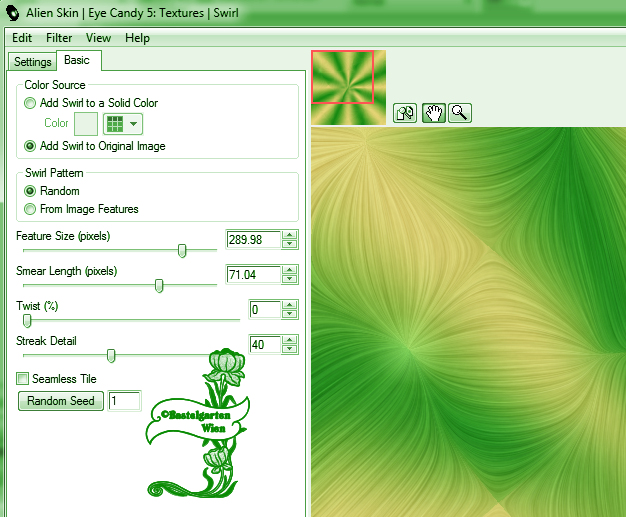Click the Twist slider handle
Screen dimensions: 626x517
pos(27,321)
